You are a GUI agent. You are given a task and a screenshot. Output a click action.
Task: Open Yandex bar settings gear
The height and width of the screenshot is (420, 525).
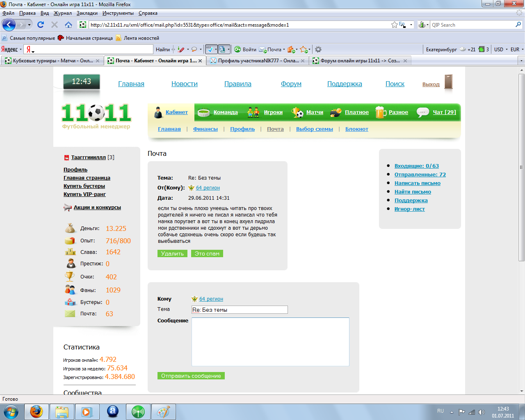(x=318, y=50)
